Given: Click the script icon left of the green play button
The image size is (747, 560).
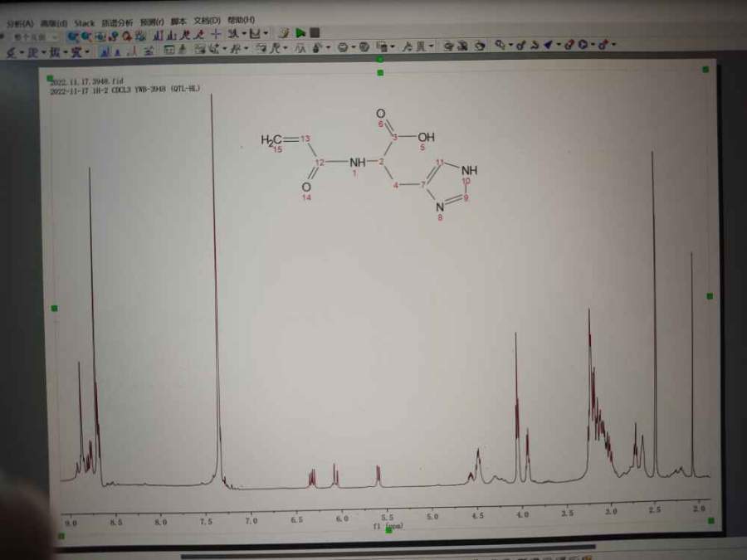Looking at the screenshot, I should tap(283, 33).
